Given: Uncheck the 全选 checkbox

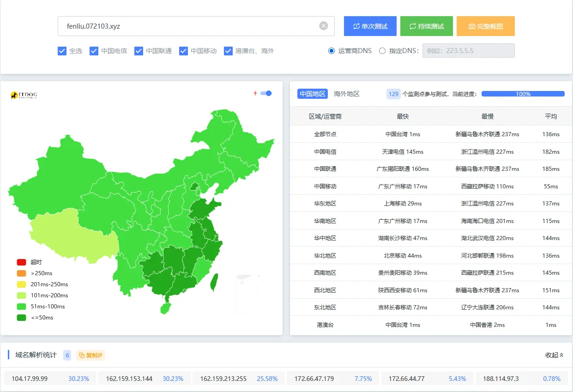Looking at the screenshot, I should coord(62,51).
